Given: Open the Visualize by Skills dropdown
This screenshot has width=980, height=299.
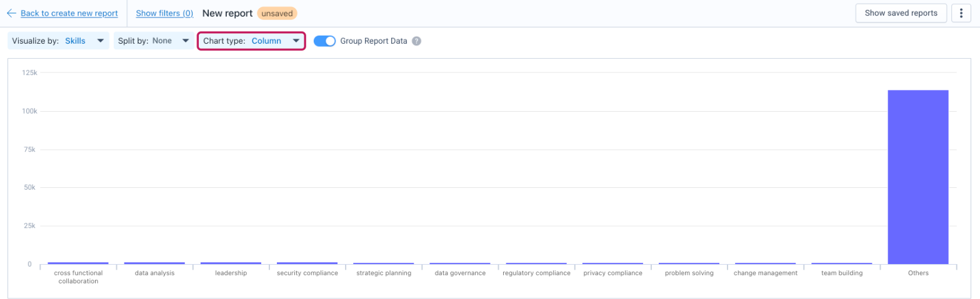Looking at the screenshot, I should click(x=58, y=41).
